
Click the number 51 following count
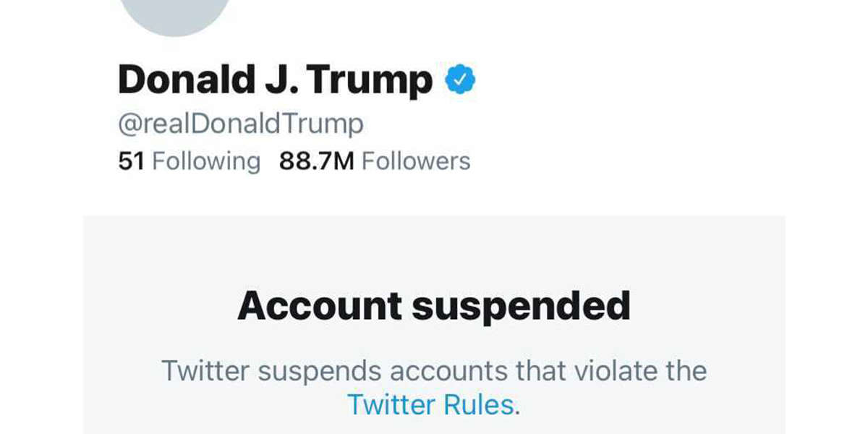point(132,161)
